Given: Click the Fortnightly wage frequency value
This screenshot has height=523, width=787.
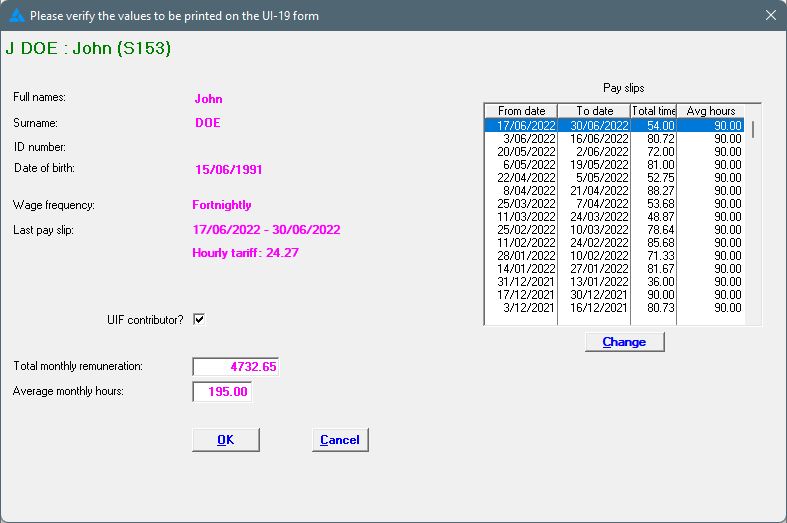Looking at the screenshot, I should pyautogui.click(x=222, y=205).
